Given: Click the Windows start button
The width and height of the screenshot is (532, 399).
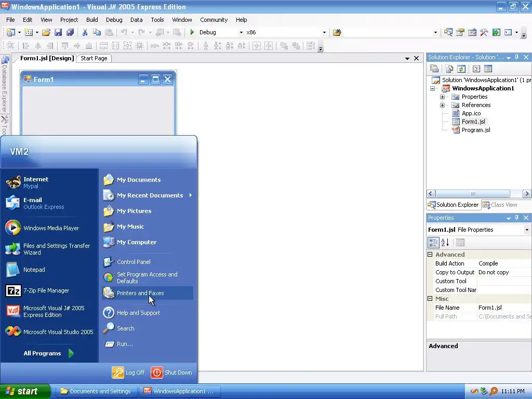Looking at the screenshot, I should (x=25, y=391).
